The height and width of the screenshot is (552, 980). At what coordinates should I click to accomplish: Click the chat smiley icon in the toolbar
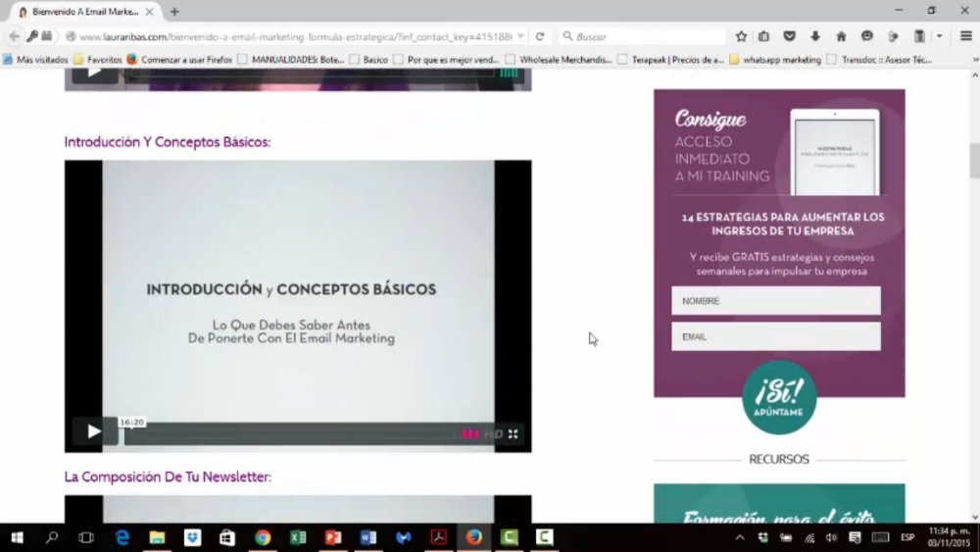(x=867, y=37)
